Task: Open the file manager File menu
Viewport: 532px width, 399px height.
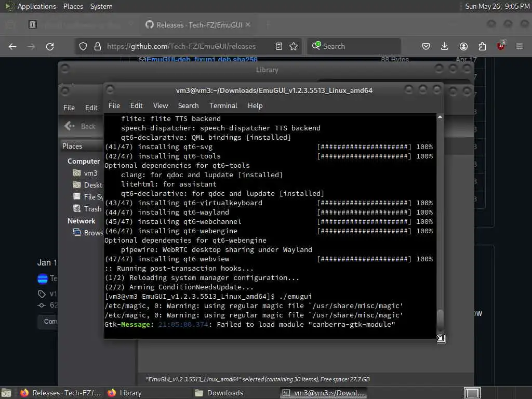Action: (69, 108)
